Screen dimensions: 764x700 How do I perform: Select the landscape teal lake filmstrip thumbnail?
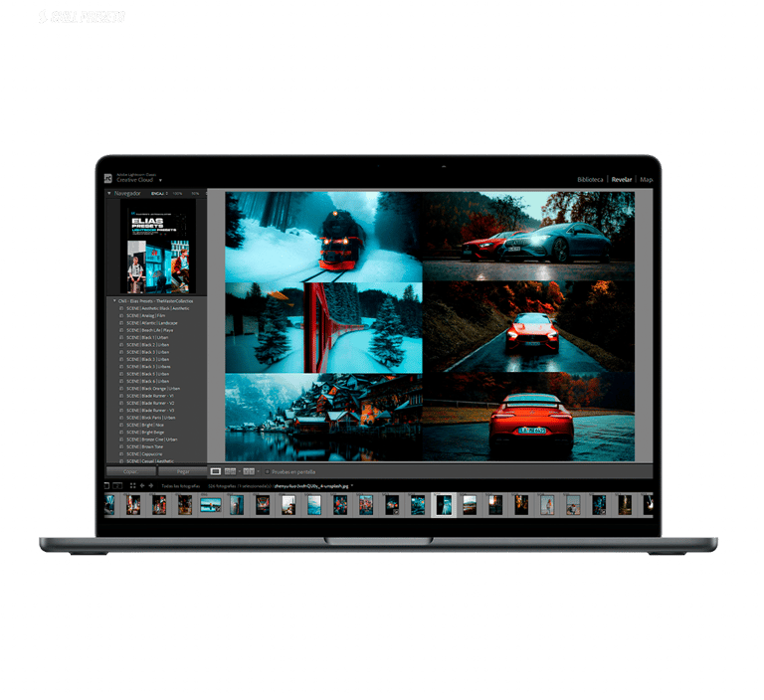[x=211, y=506]
